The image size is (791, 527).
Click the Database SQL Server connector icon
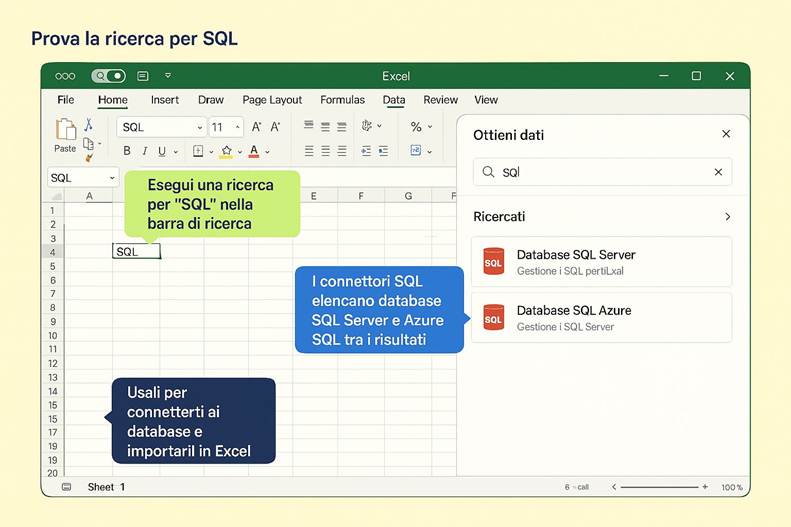[493, 261]
